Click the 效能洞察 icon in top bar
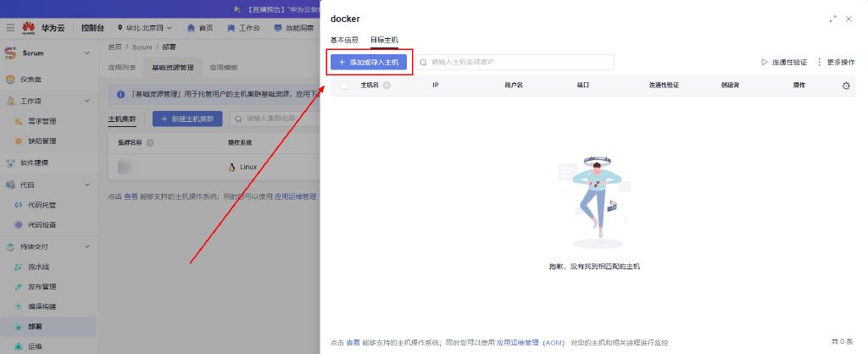This screenshot has width=868, height=354. tap(278, 28)
